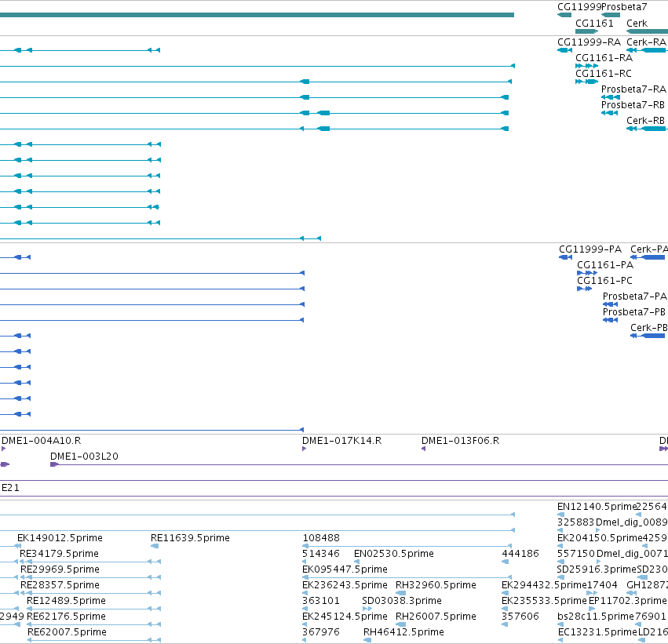Select the Cerk-PA protein label

(649, 249)
